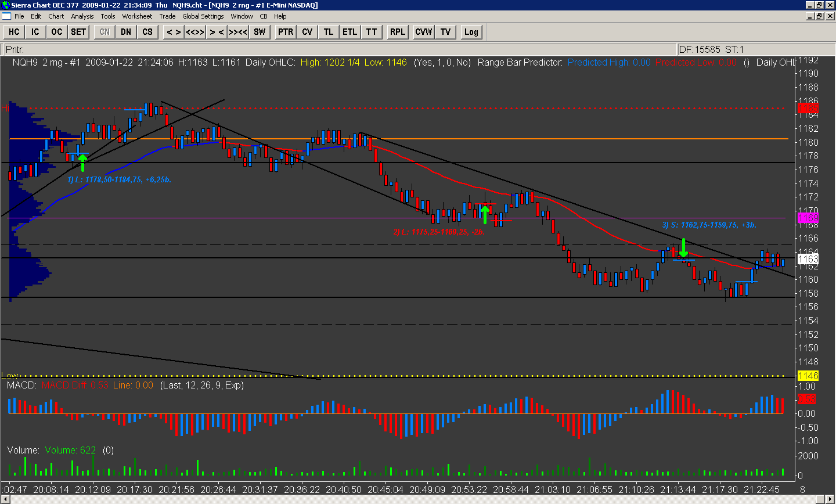Open the Chart menu
The image size is (836, 504).
[x=56, y=16]
